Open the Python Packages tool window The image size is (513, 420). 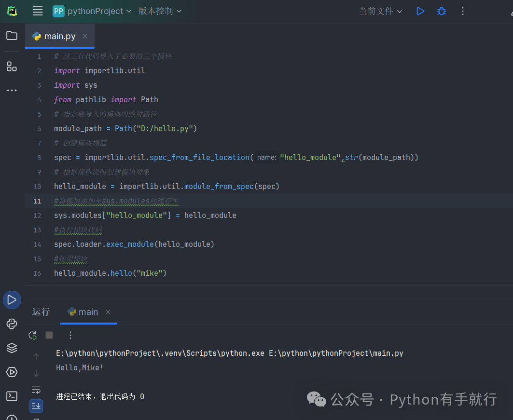pyautogui.click(x=12, y=324)
